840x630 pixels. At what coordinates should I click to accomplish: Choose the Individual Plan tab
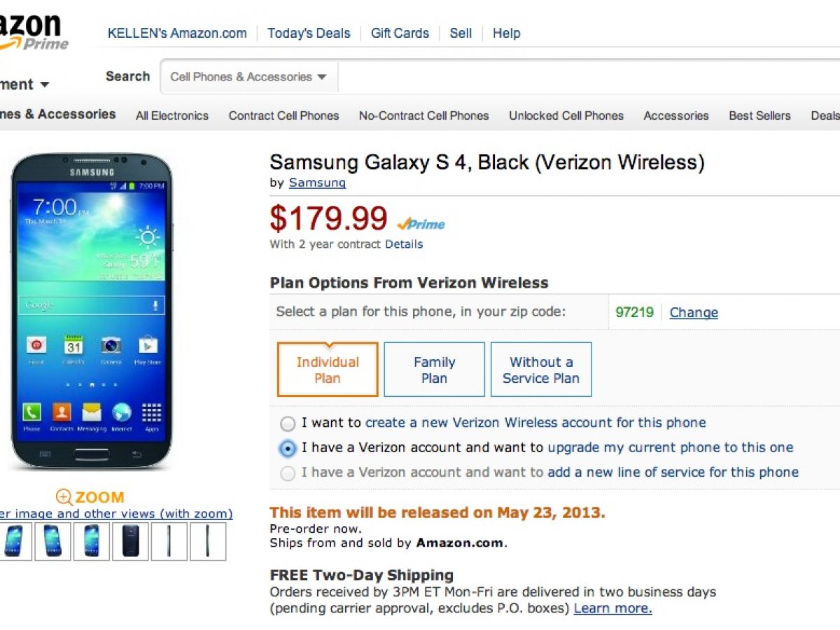coord(328,370)
